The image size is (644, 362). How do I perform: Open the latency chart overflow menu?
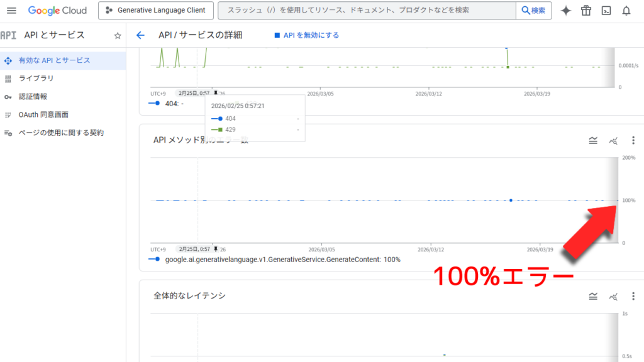(x=633, y=295)
